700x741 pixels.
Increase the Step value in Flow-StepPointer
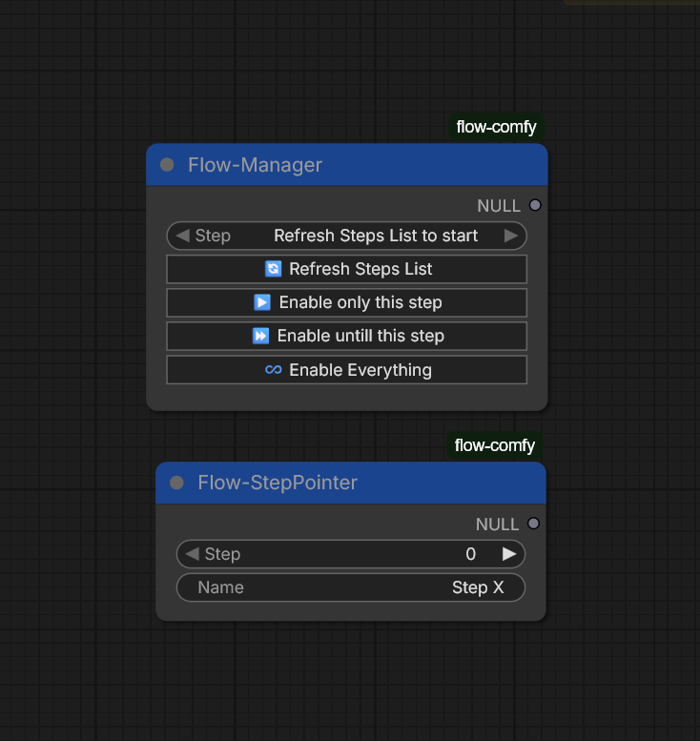point(509,554)
